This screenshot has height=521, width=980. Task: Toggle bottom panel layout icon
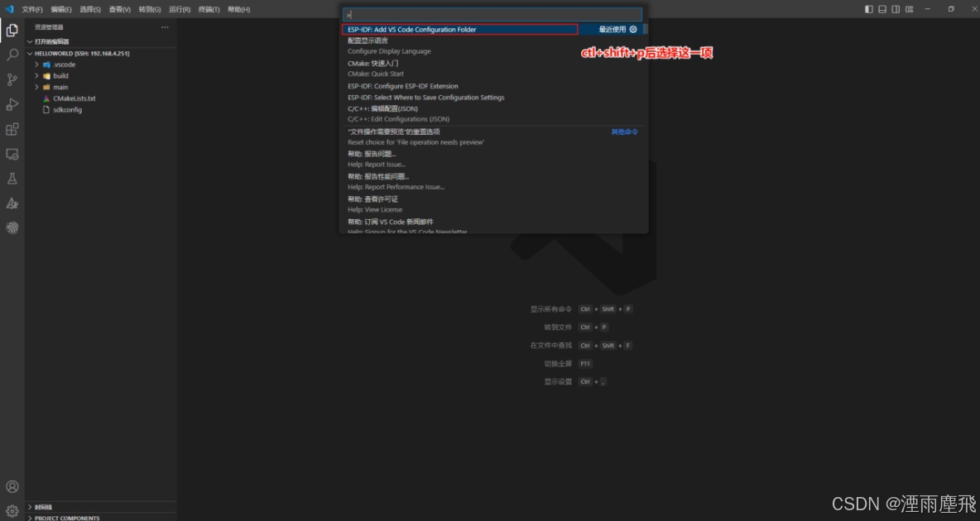click(x=882, y=9)
